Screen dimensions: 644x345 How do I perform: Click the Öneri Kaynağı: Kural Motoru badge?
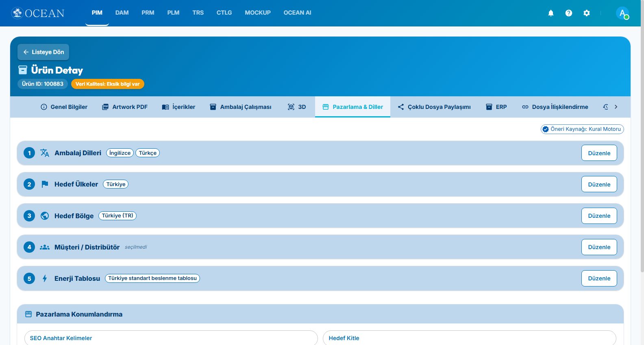[582, 129]
